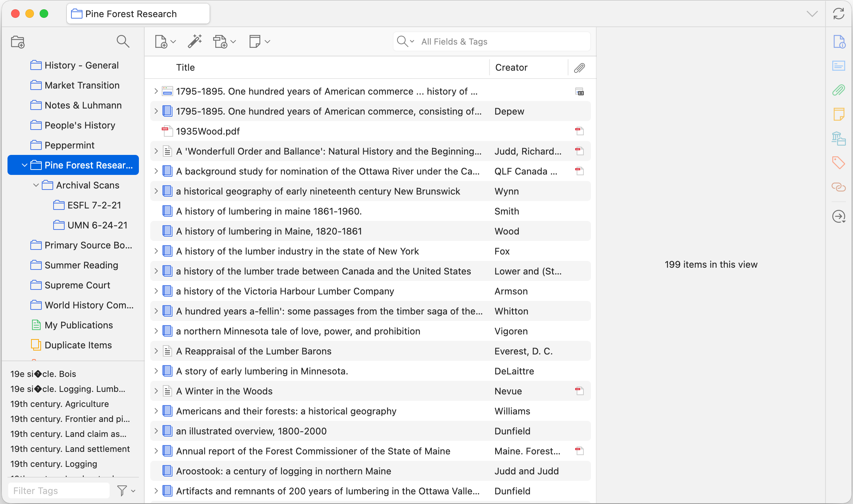The width and height of the screenshot is (853, 504).
Task: Click the New Collection icon
Action: [x=17, y=42]
